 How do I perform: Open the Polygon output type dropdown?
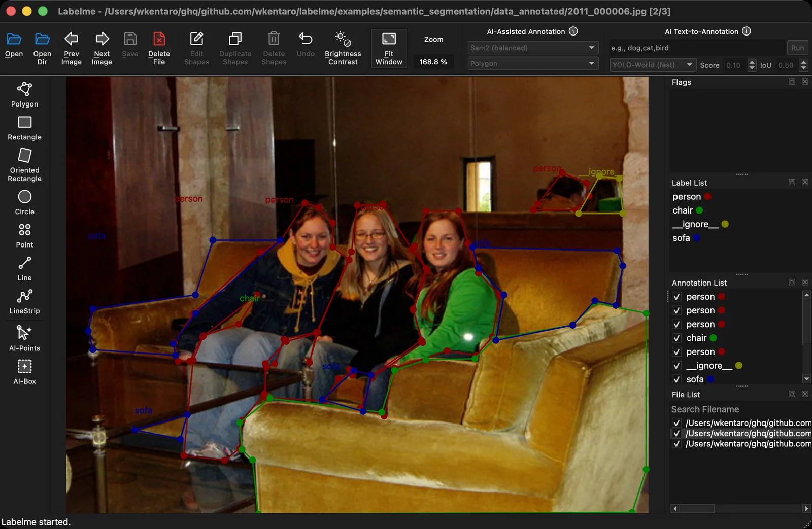(532, 64)
